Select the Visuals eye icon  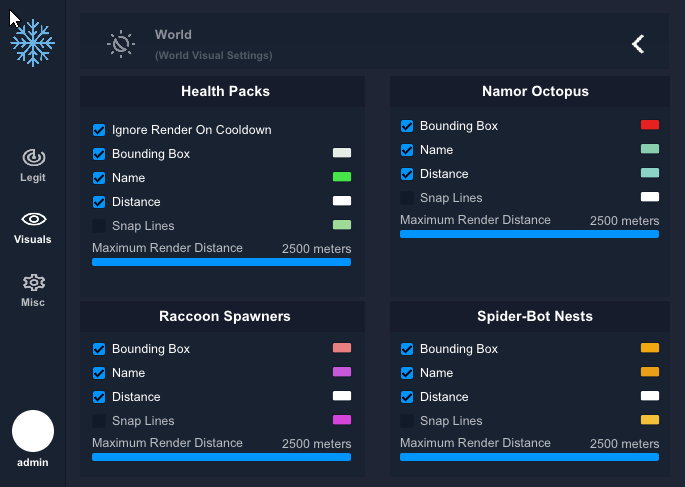[33, 219]
